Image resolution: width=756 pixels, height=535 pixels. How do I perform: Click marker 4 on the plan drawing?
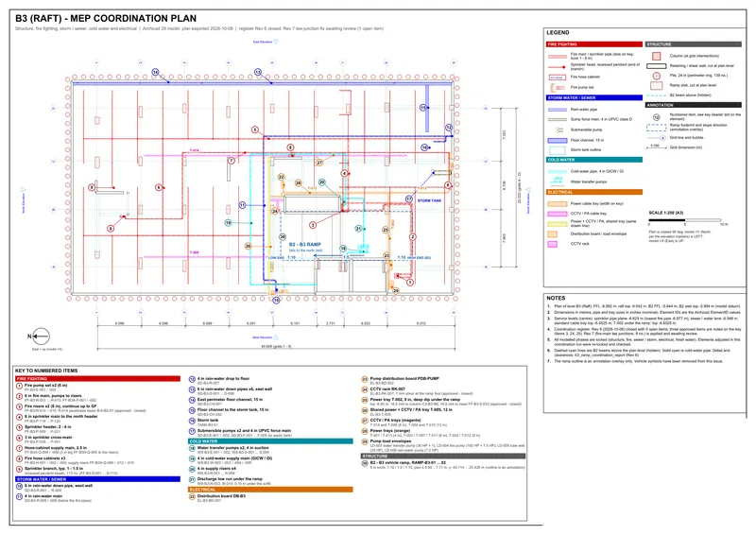tap(344, 173)
